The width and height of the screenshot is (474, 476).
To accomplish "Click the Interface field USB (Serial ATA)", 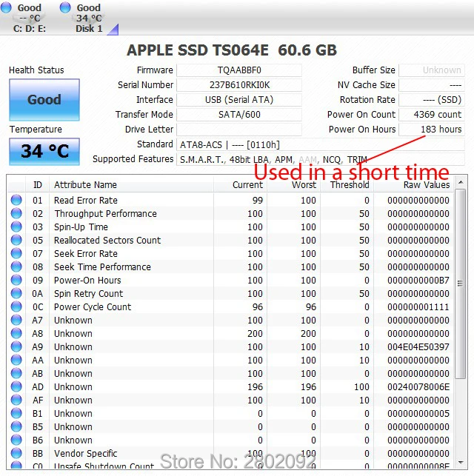I will click(x=239, y=100).
